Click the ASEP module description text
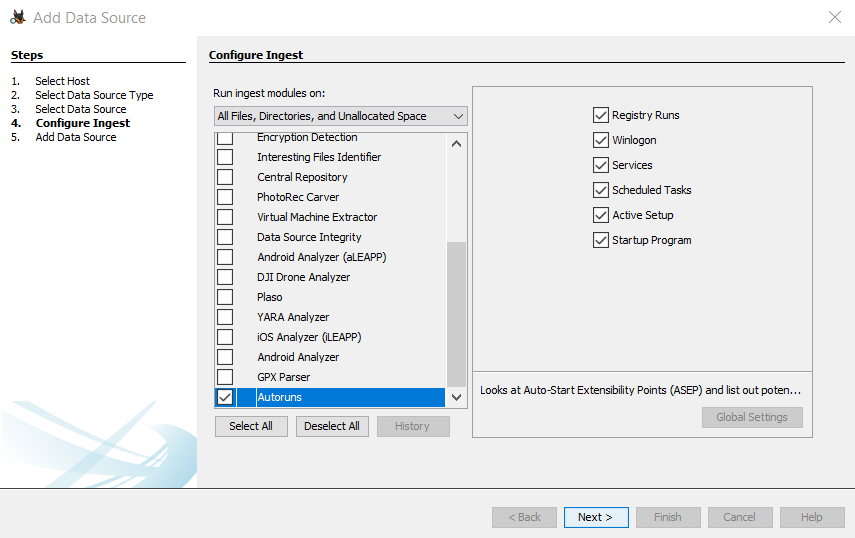 [x=640, y=390]
